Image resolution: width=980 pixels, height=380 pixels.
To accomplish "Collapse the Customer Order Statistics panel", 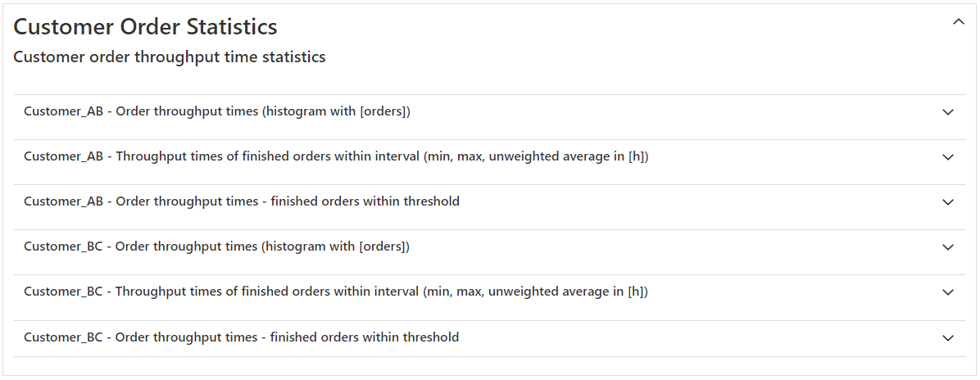I will pos(959,23).
